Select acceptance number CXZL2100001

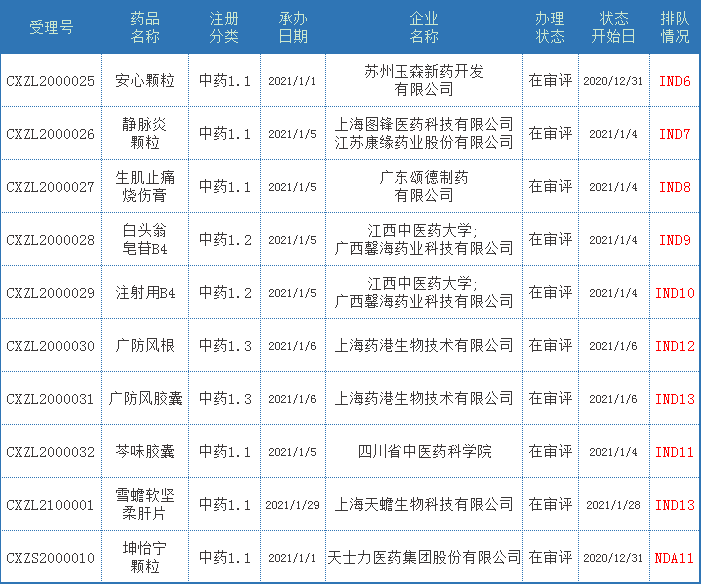coord(51,505)
